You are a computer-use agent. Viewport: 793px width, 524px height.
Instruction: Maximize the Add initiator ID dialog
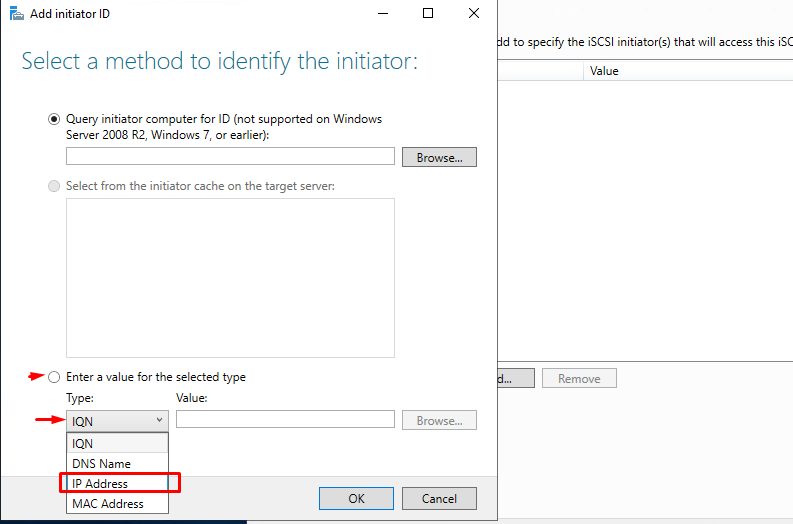coord(428,13)
